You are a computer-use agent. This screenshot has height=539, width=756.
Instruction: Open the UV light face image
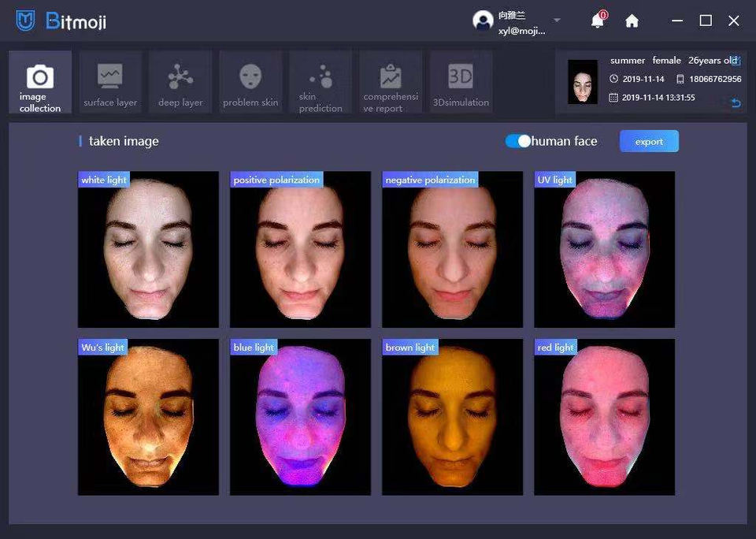604,249
